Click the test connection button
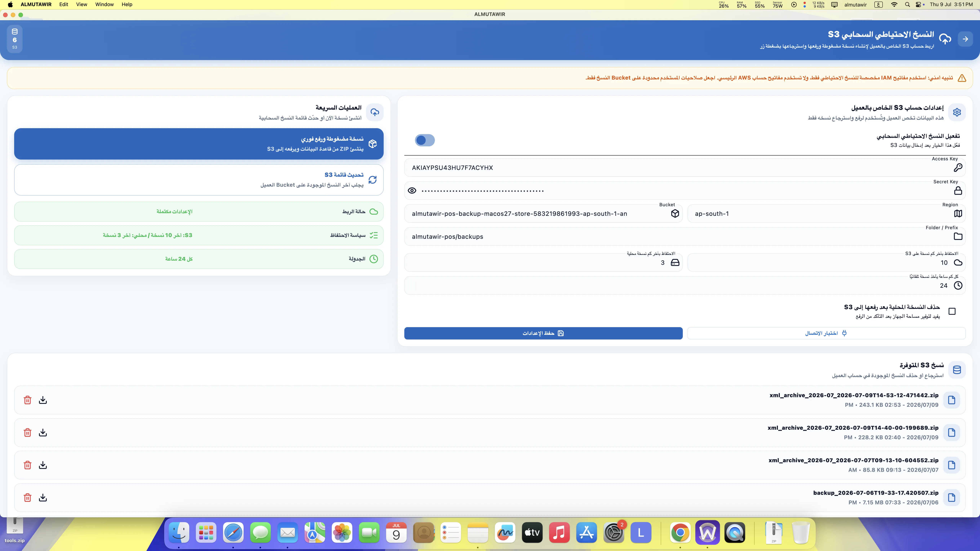This screenshot has width=980, height=551. click(826, 333)
